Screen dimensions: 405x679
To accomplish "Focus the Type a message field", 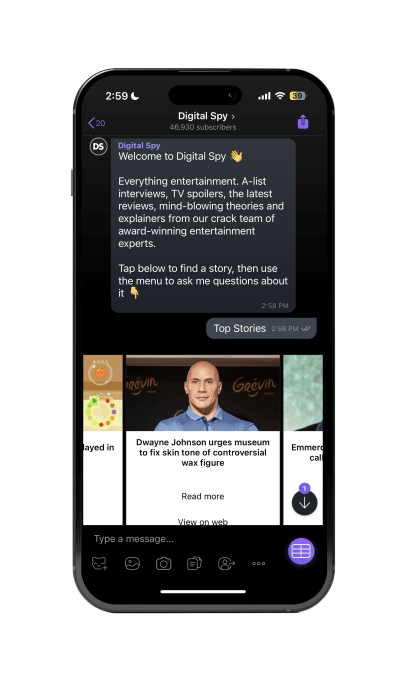I will [186, 539].
